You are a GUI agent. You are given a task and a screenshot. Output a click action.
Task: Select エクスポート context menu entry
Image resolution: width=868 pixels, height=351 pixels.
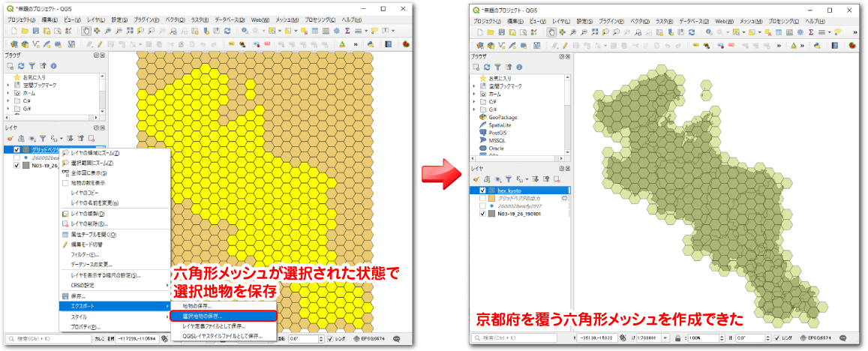coord(115,306)
